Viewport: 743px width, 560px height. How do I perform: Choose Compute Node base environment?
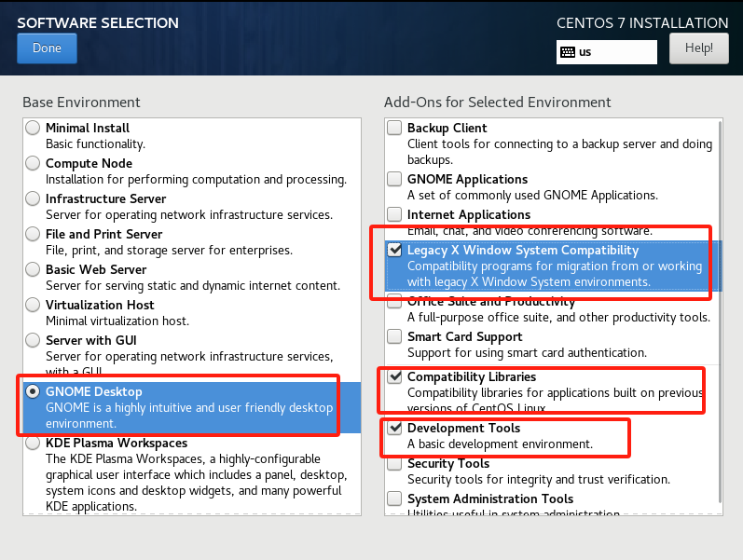34,164
